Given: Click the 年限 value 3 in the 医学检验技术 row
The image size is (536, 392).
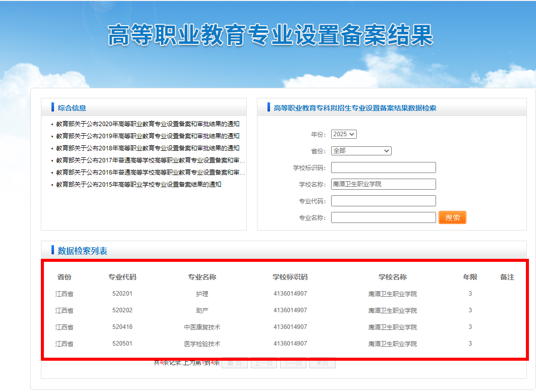Looking at the screenshot, I should pos(470,344).
